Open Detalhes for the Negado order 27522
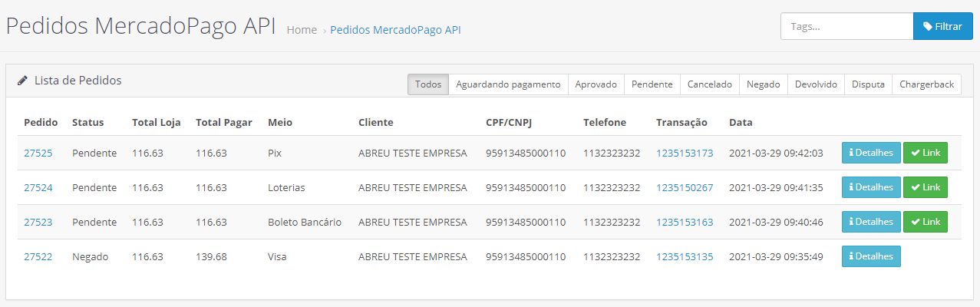The width and height of the screenshot is (980, 307). click(871, 256)
